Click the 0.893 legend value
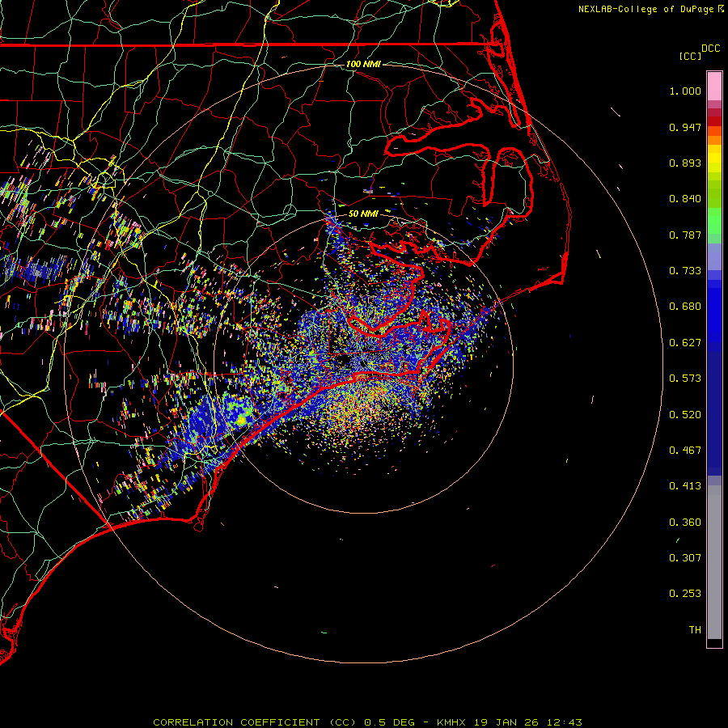 click(685, 163)
